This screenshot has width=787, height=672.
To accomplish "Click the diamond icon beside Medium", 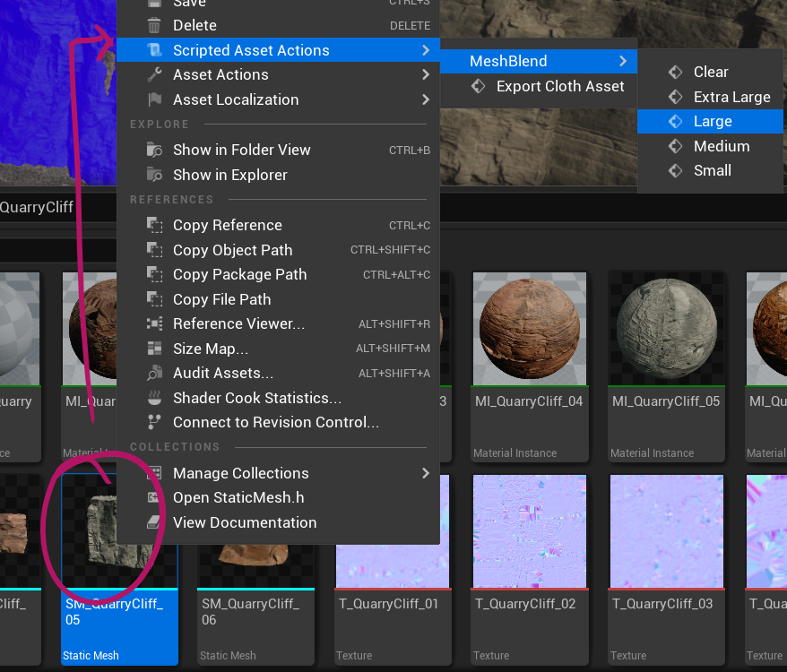I will tap(676, 146).
